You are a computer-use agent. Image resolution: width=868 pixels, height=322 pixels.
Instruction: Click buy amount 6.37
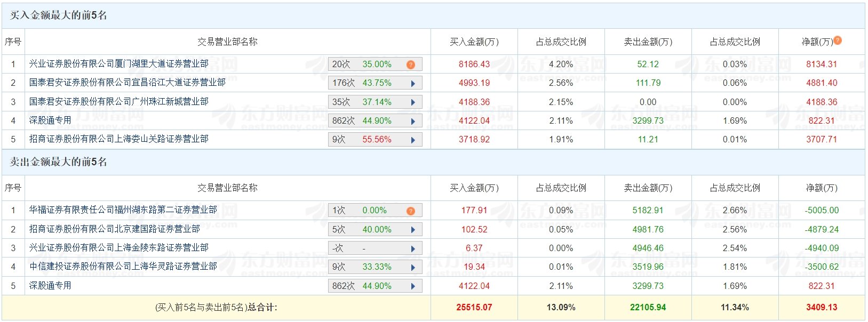pyautogui.click(x=474, y=248)
